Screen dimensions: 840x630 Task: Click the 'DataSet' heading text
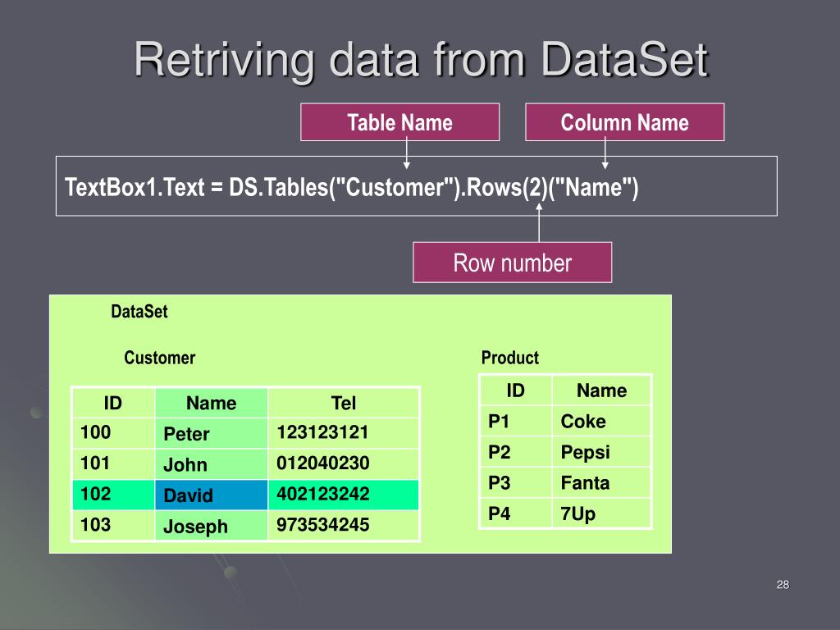point(139,311)
